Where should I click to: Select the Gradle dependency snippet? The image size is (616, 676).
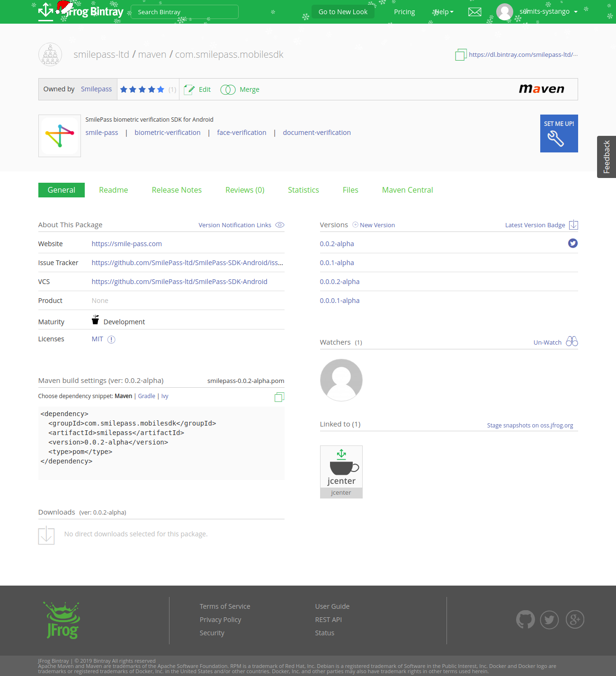point(147,396)
